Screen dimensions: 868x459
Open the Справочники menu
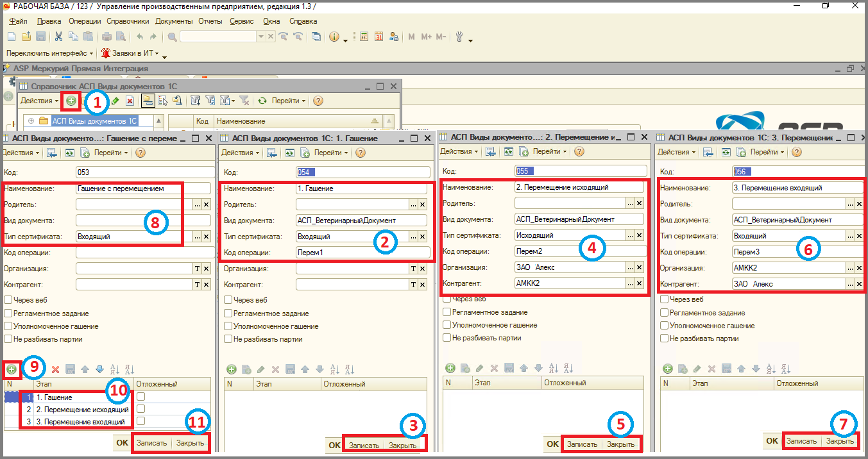pyautogui.click(x=128, y=21)
